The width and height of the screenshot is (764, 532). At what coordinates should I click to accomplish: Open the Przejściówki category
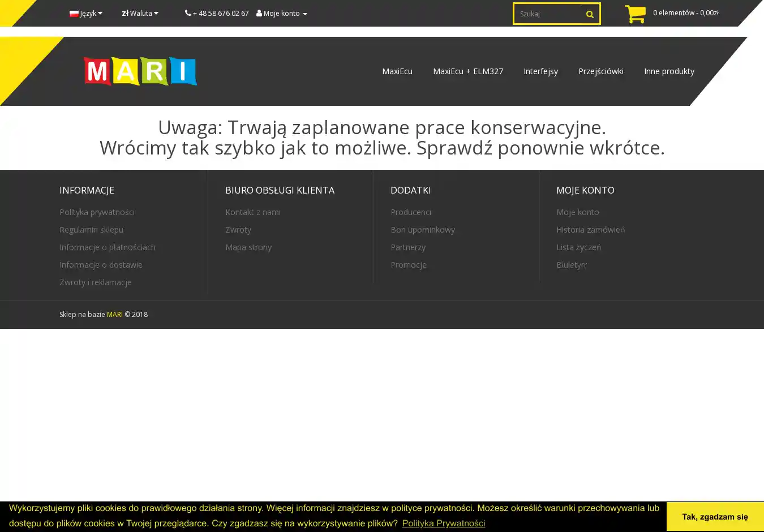[x=600, y=71]
